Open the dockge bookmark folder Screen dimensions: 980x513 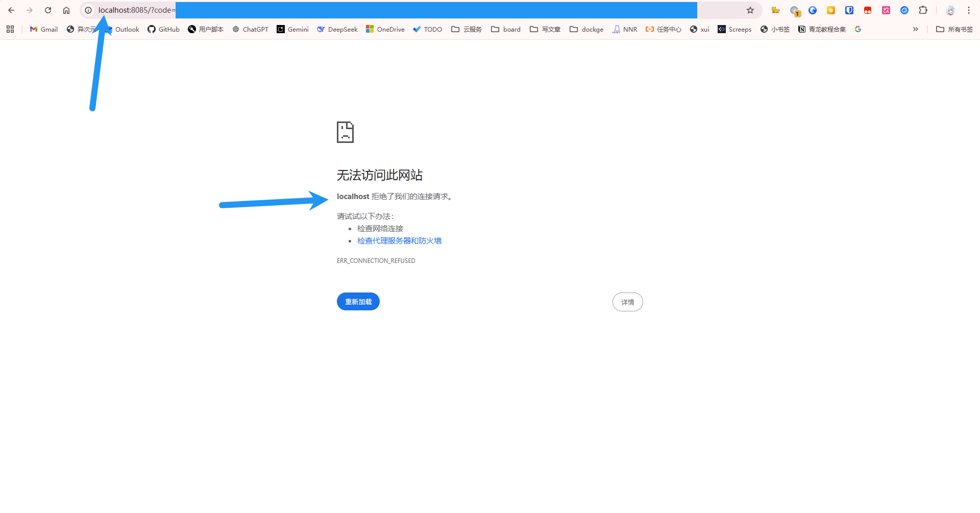pyautogui.click(x=586, y=29)
